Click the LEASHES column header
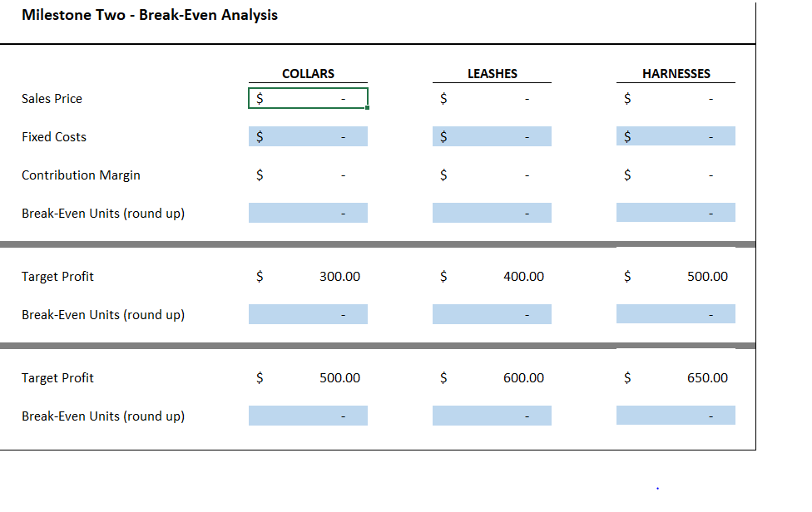The width and height of the screenshot is (812, 512). pos(492,73)
